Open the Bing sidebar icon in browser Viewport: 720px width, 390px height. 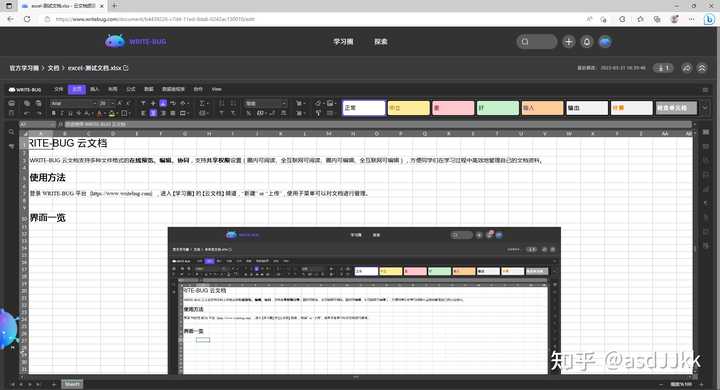709,19
